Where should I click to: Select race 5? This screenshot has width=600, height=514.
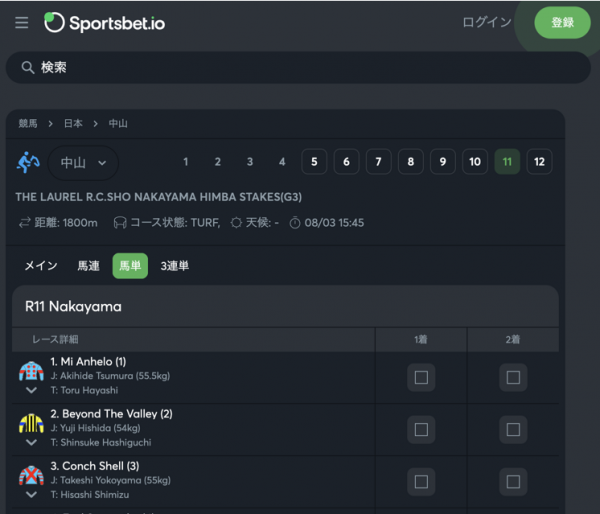pos(314,162)
